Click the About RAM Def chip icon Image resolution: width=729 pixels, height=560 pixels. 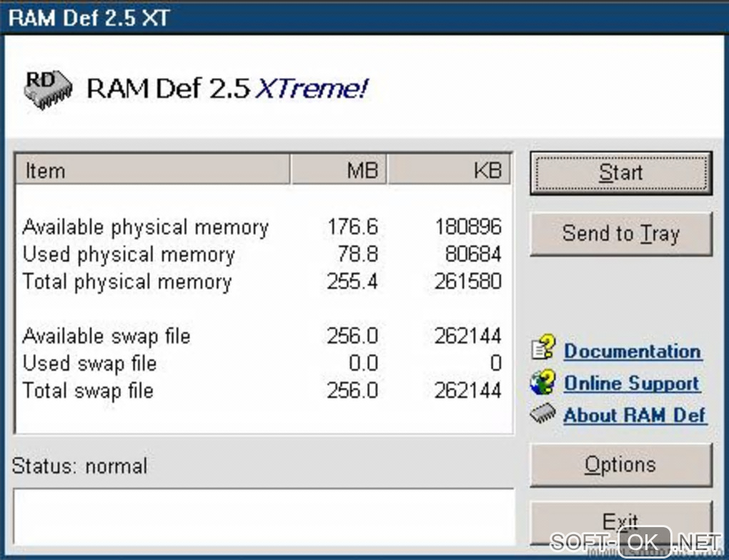(x=542, y=414)
